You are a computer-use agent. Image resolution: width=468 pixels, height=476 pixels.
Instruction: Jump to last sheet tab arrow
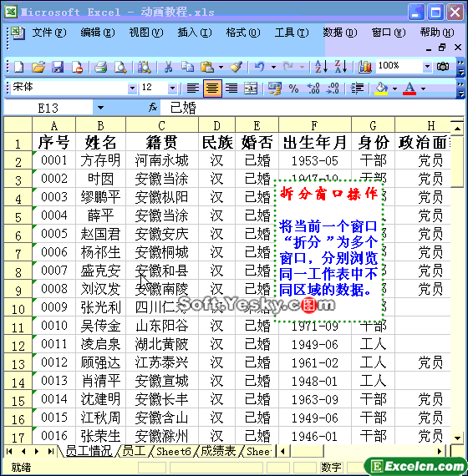(x=51, y=451)
